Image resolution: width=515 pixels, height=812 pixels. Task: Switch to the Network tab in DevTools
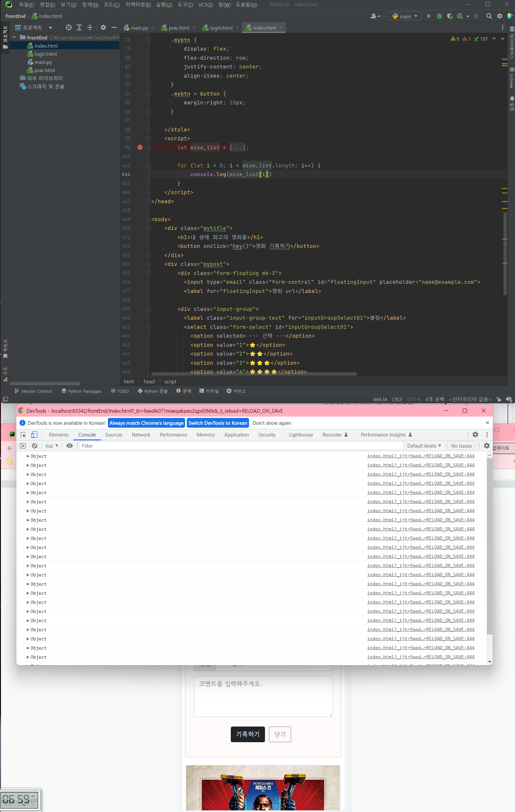pyautogui.click(x=141, y=435)
